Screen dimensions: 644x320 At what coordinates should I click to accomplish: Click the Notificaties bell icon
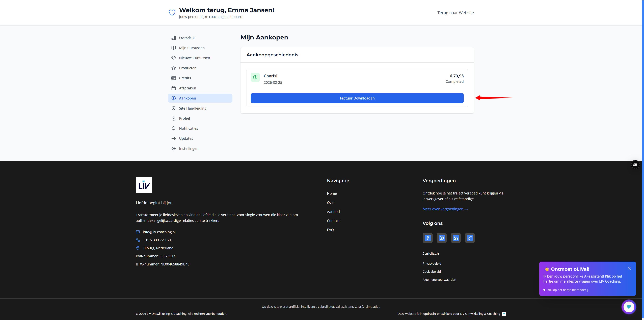174,128
